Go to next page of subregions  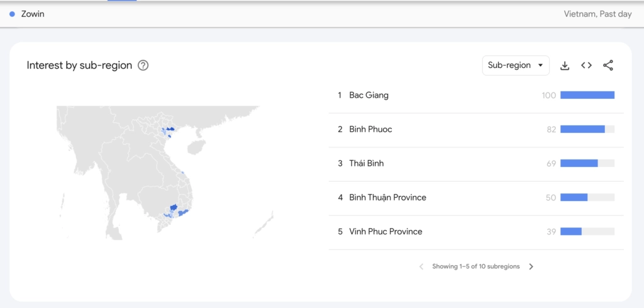(x=531, y=266)
